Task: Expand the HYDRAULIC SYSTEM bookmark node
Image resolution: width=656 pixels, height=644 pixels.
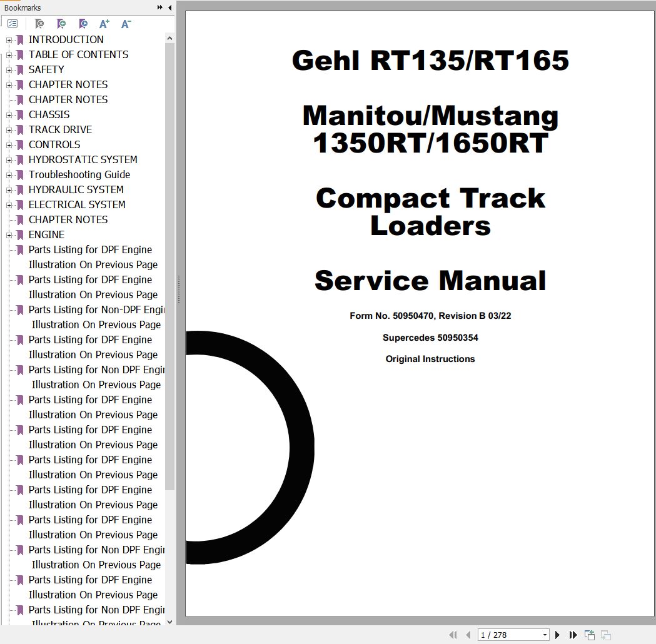Action: point(9,190)
